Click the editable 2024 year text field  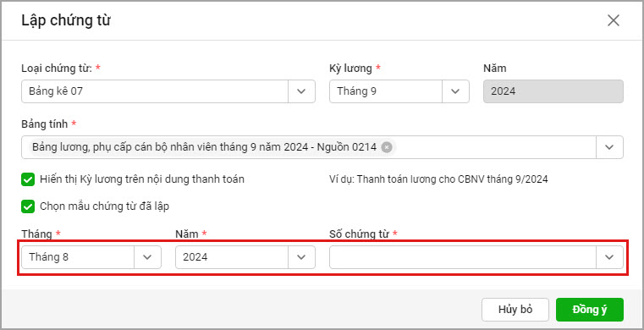(232, 257)
